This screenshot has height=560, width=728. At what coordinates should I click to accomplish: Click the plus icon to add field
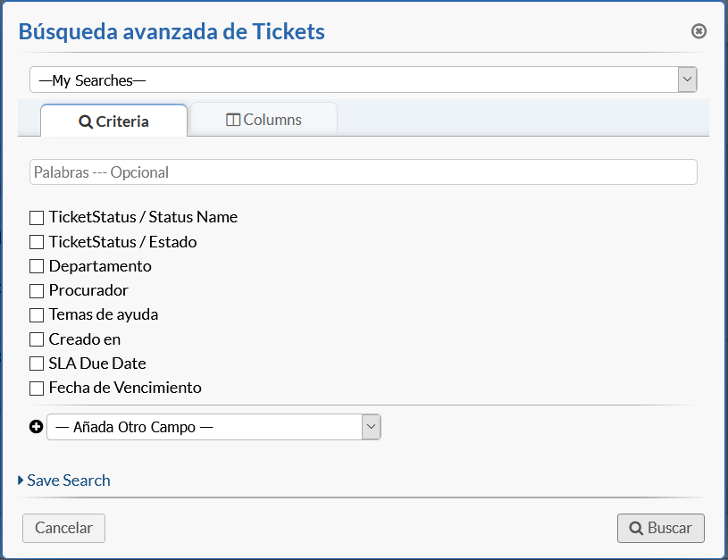click(x=37, y=427)
